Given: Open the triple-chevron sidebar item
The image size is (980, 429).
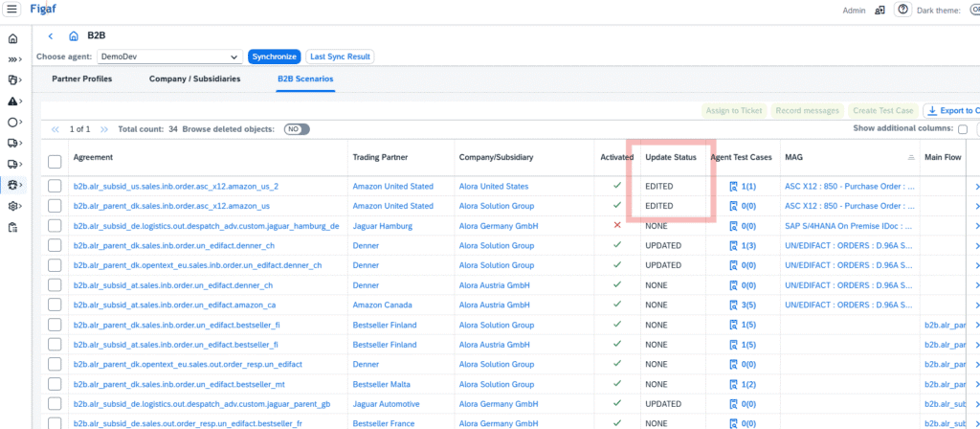Looking at the screenshot, I should 14,60.
